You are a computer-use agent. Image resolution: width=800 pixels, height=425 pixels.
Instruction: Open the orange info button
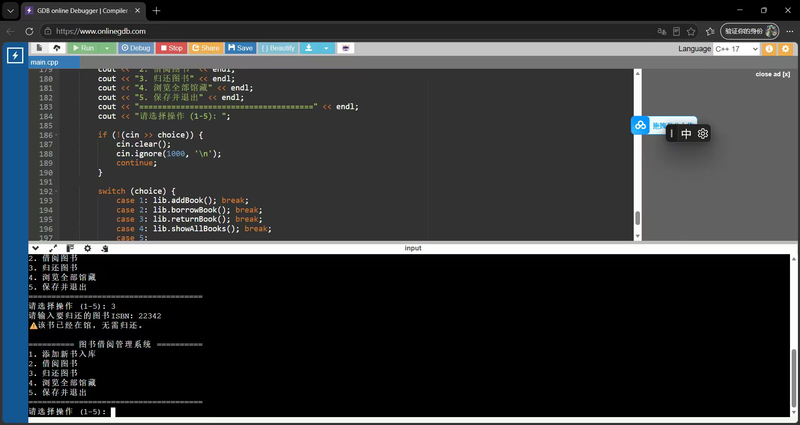(769, 49)
